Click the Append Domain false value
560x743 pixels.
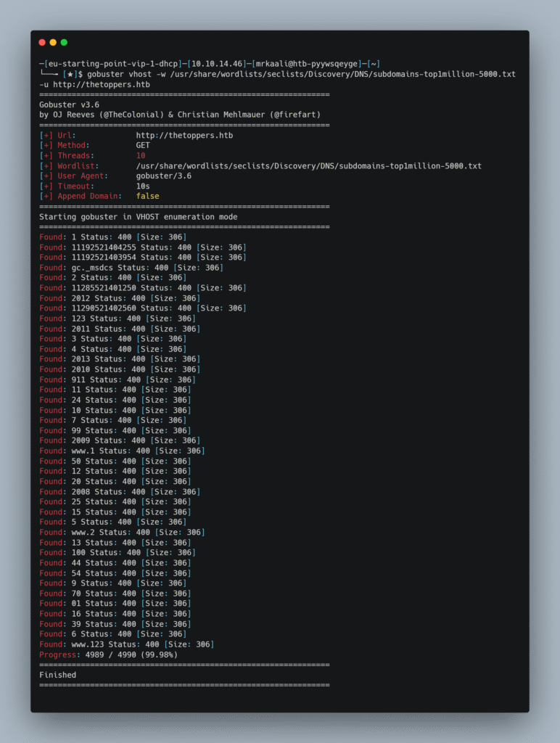tap(147, 197)
